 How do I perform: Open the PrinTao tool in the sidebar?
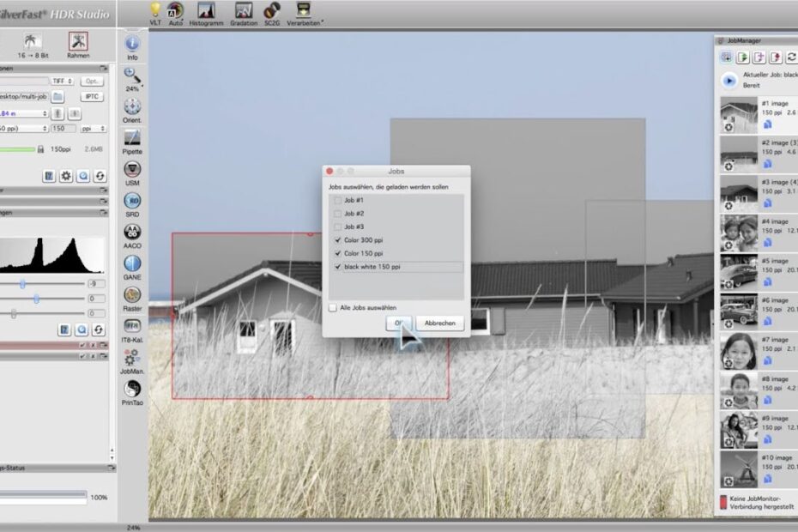132,391
